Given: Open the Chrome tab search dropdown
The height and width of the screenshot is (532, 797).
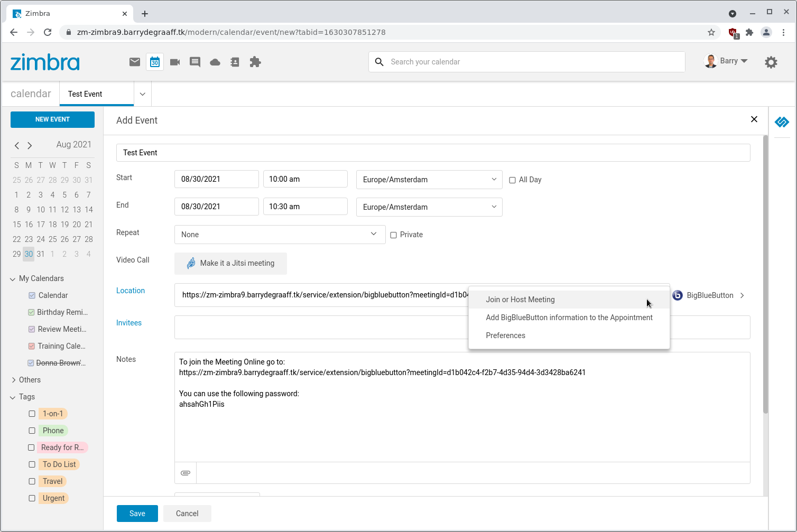Looking at the screenshot, I should 733,14.
